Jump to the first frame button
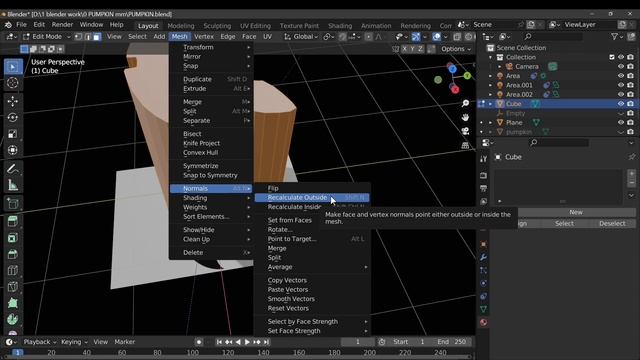The height and width of the screenshot is (360, 640). pyautogui.click(x=219, y=342)
